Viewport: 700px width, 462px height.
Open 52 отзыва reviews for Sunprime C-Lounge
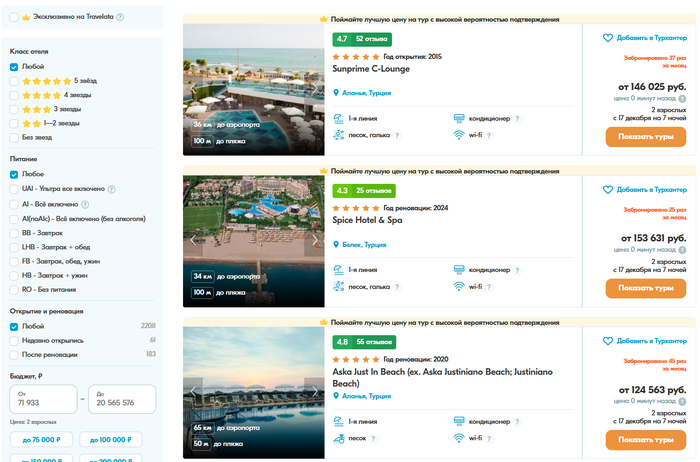pos(372,39)
